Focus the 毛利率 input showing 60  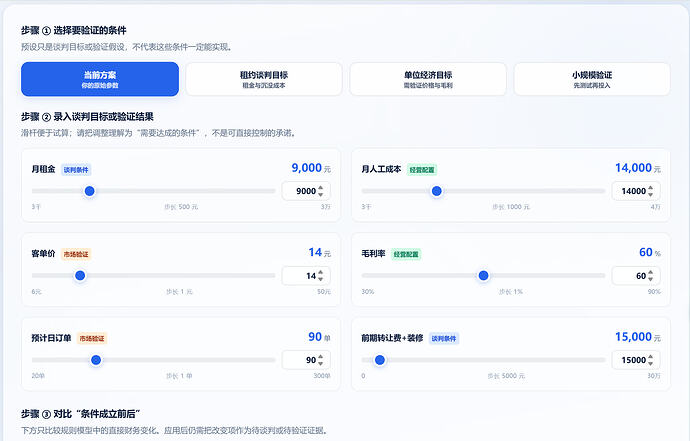point(636,276)
